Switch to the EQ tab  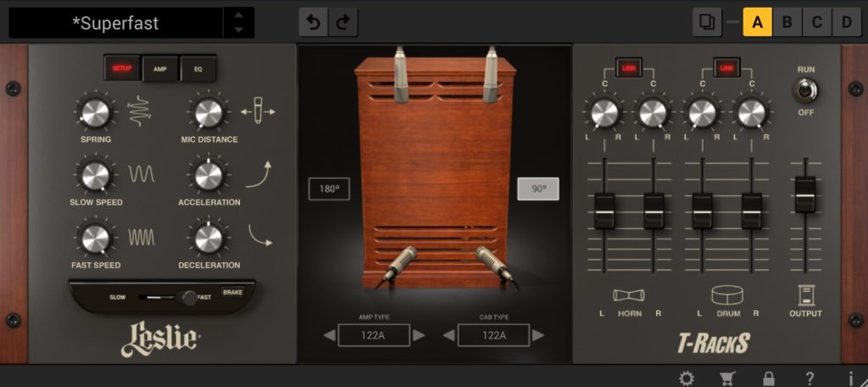tap(198, 68)
